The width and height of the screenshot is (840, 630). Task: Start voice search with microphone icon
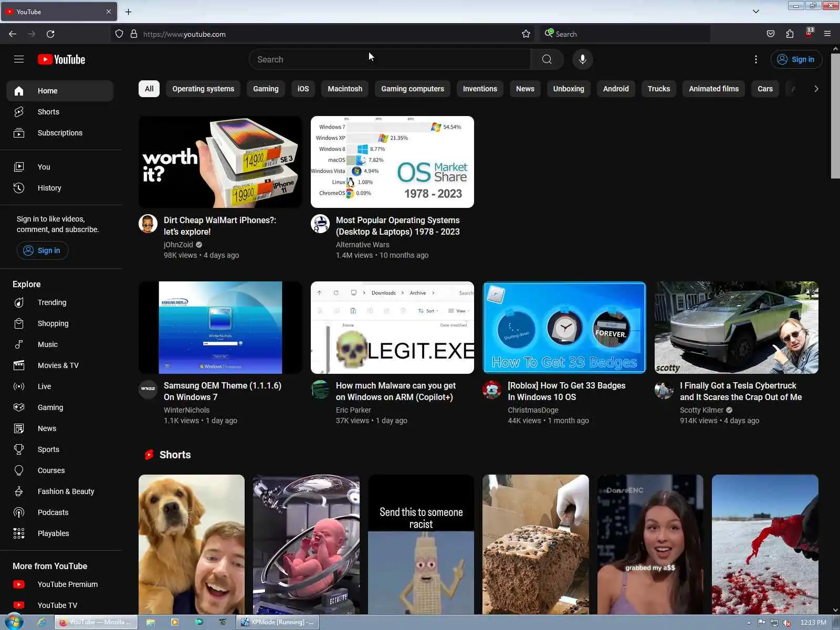[x=582, y=59]
